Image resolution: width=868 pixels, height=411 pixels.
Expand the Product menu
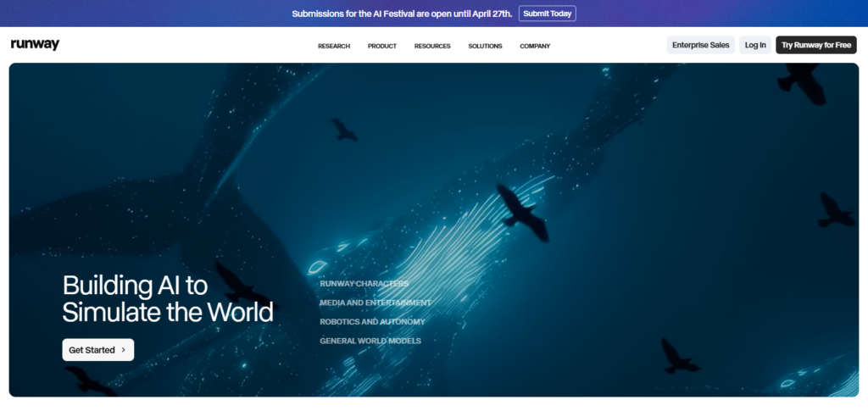(x=382, y=46)
